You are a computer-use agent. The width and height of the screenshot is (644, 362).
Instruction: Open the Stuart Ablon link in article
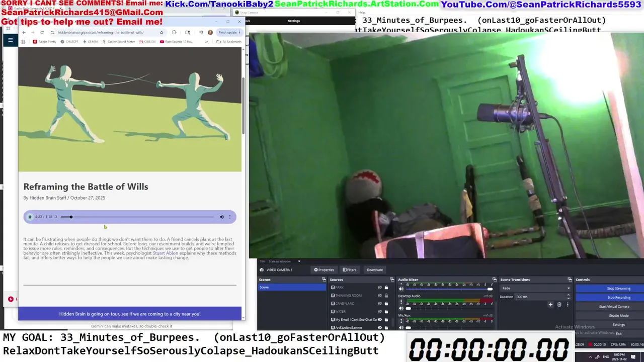[166, 253]
